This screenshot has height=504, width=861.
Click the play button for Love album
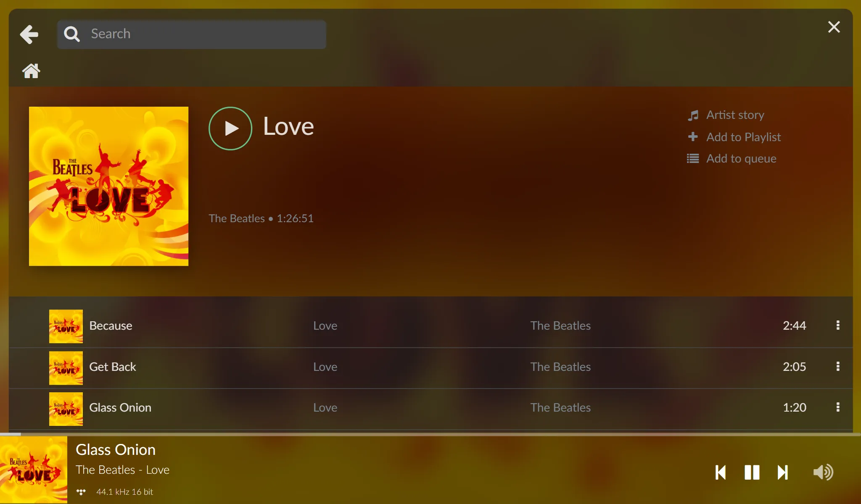coord(231,127)
